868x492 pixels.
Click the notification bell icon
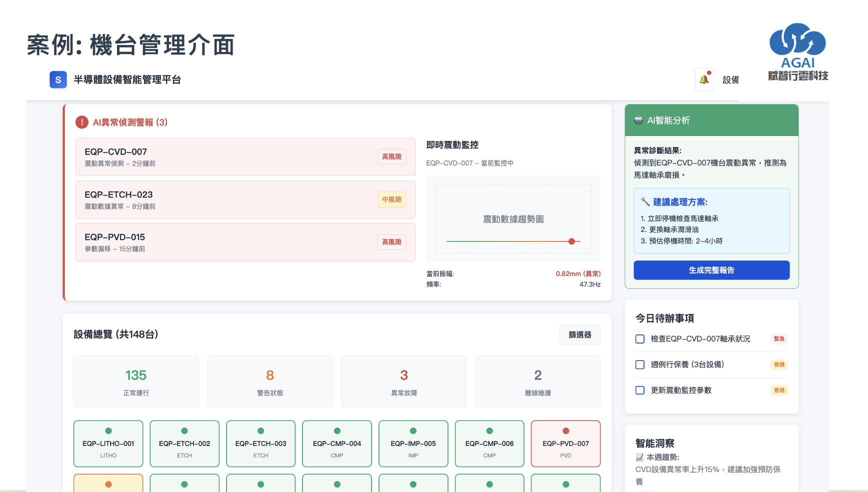click(x=704, y=79)
